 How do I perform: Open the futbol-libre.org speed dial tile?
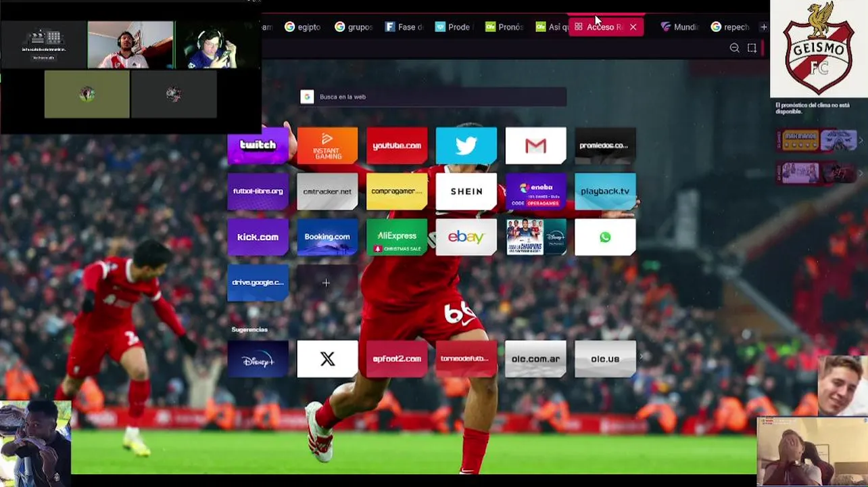258,191
